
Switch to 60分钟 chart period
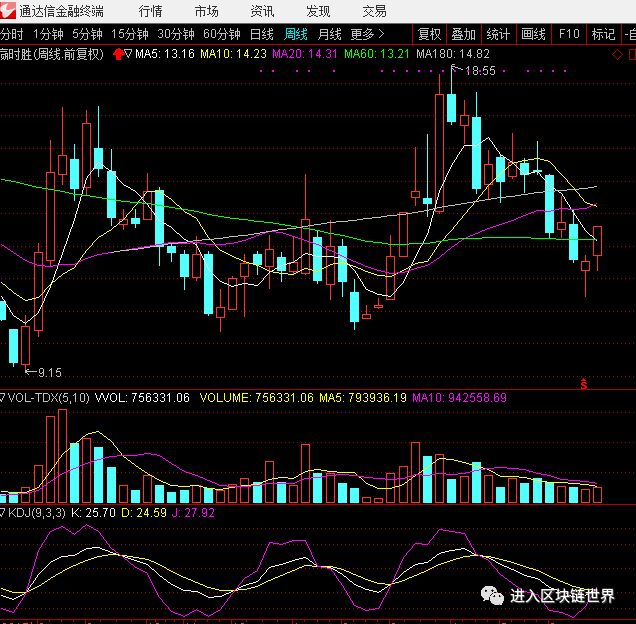[221, 34]
